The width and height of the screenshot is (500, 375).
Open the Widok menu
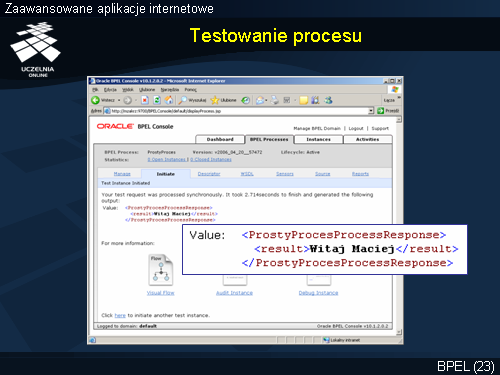pyautogui.click(x=128, y=90)
